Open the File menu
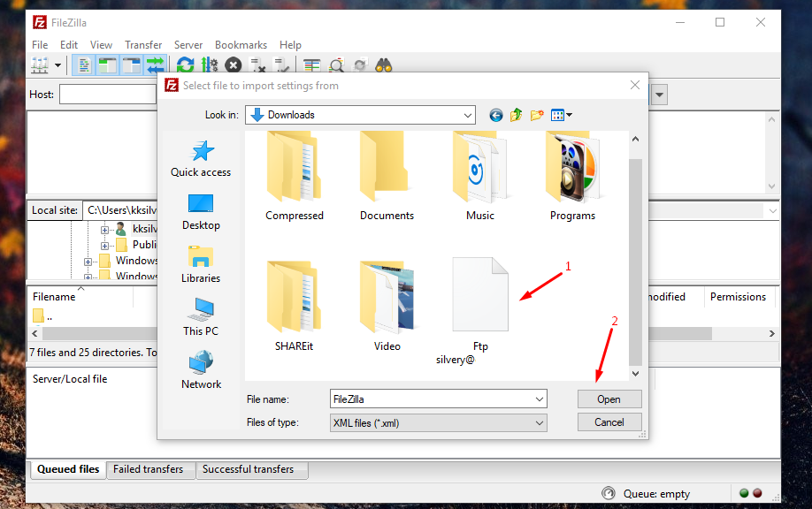812x509 pixels. (40, 45)
